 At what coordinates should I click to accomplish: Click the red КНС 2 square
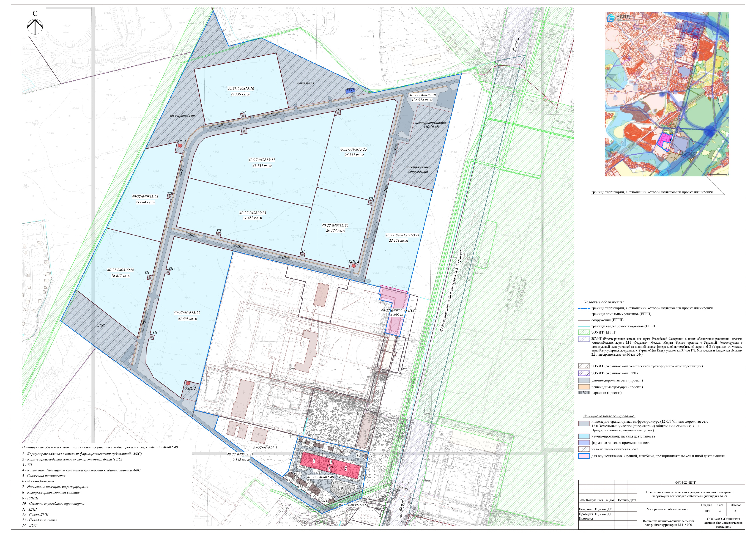pyautogui.click(x=354, y=266)
